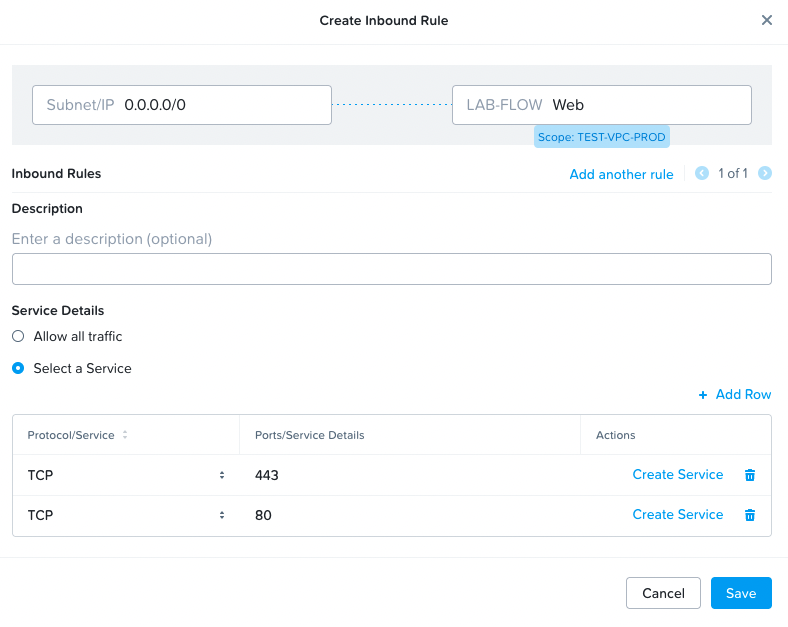Select the Allow all traffic option

(x=18, y=337)
